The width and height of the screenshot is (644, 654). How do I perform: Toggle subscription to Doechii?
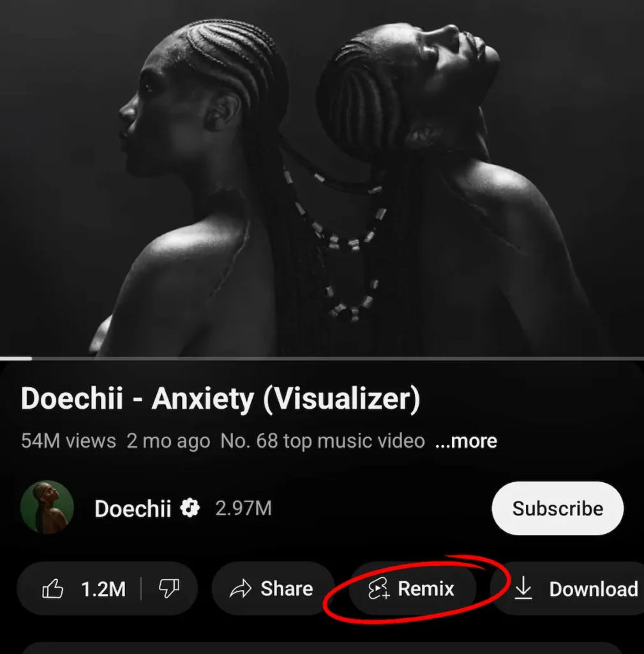(557, 508)
